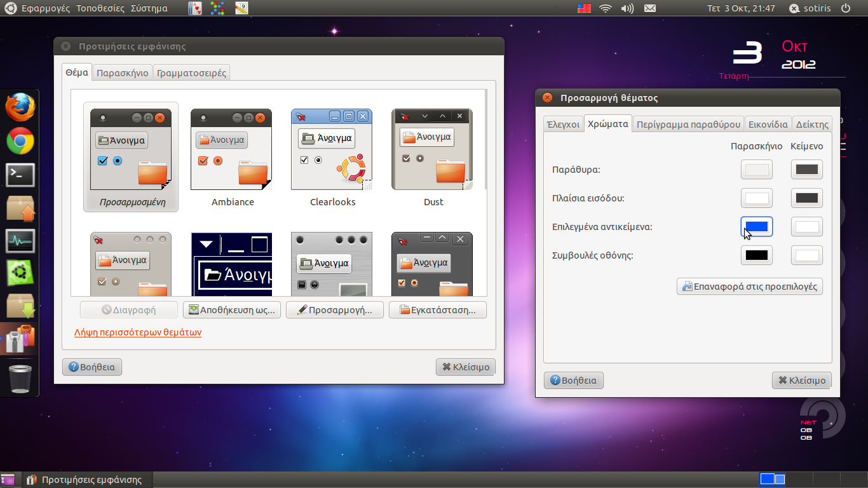
Task: Open the volume indicator in top panel
Action: (627, 8)
